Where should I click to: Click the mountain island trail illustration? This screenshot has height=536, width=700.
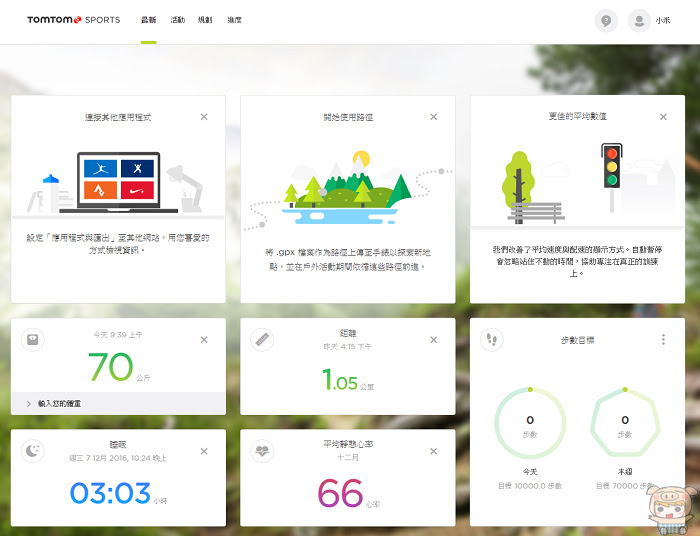(x=348, y=187)
